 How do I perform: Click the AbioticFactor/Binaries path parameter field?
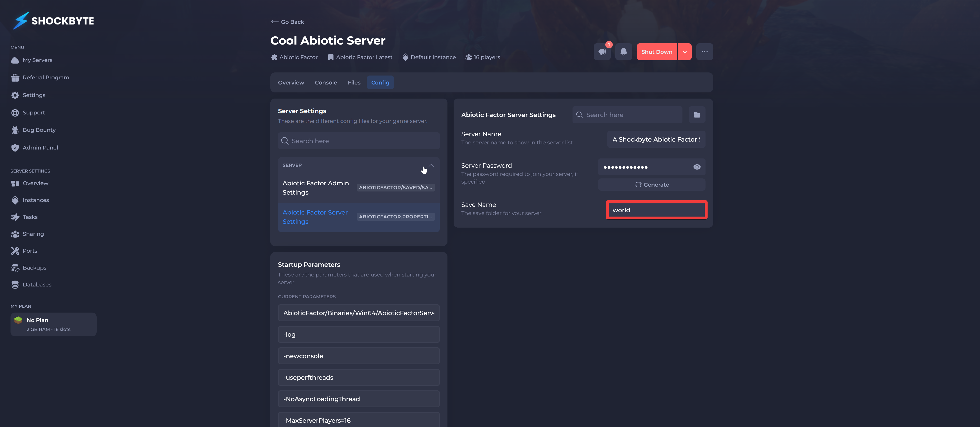(359, 313)
